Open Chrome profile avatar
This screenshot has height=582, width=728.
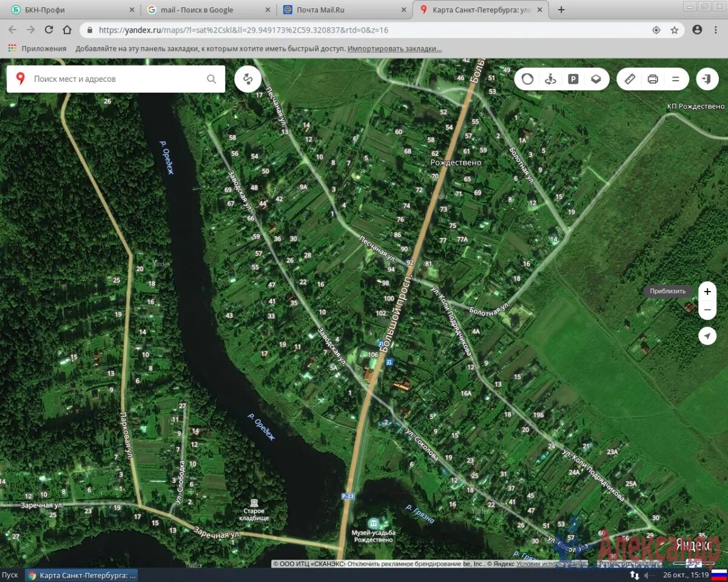(x=697, y=30)
